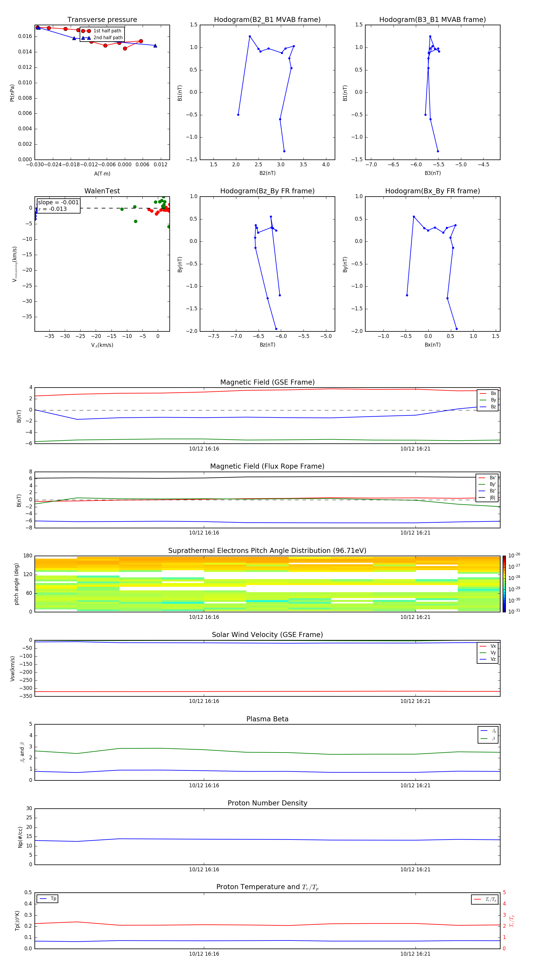Select the "Hodogram(B2_B1 MVAB frame)" title
Image resolution: width=535 pixels, height=980 pixels.
point(267,20)
